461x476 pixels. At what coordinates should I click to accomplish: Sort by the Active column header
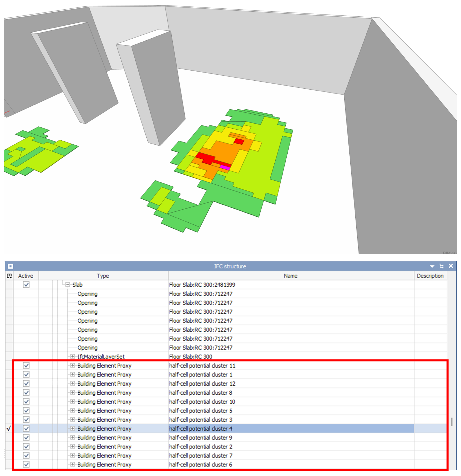click(x=26, y=276)
